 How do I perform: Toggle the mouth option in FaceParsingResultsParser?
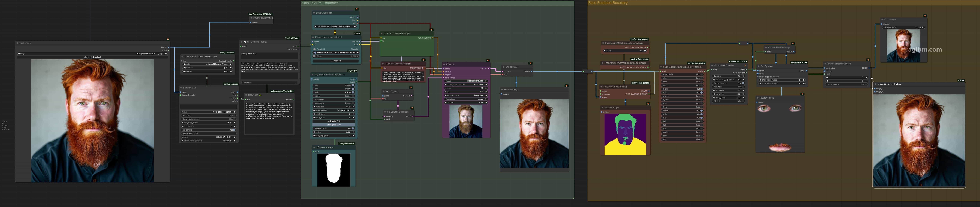pos(682,111)
